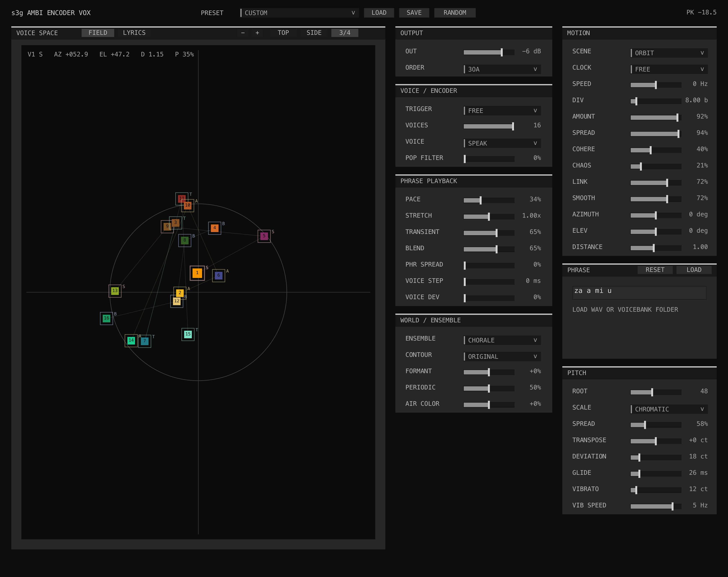Adjust BLEND slider

pyautogui.click(x=489, y=249)
